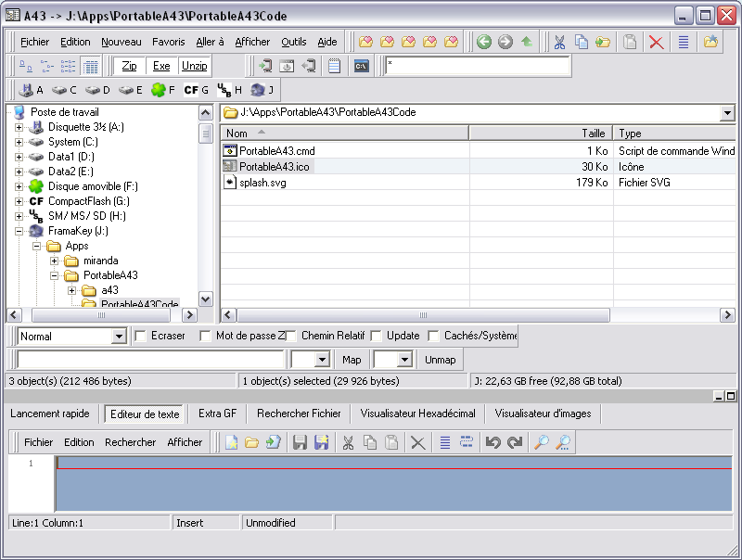
Task: Save the document in text editor toolbar
Action: point(300,442)
